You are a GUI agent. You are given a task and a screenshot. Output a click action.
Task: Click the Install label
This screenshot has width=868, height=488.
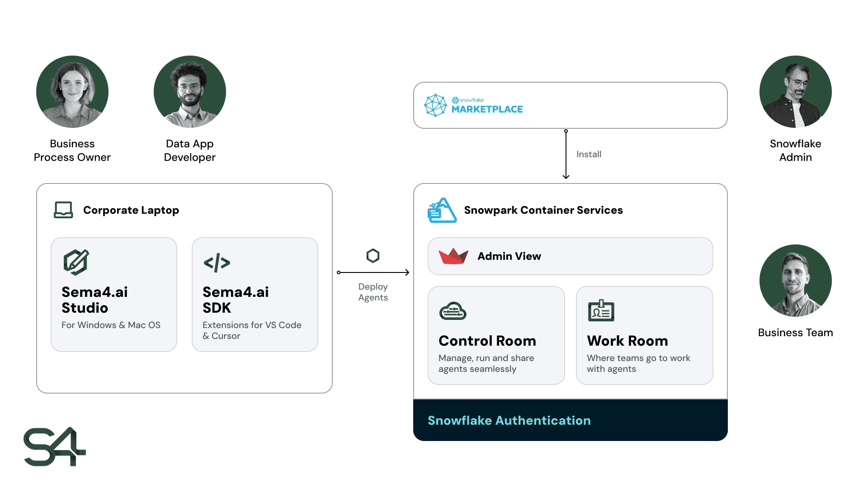pyautogui.click(x=589, y=154)
